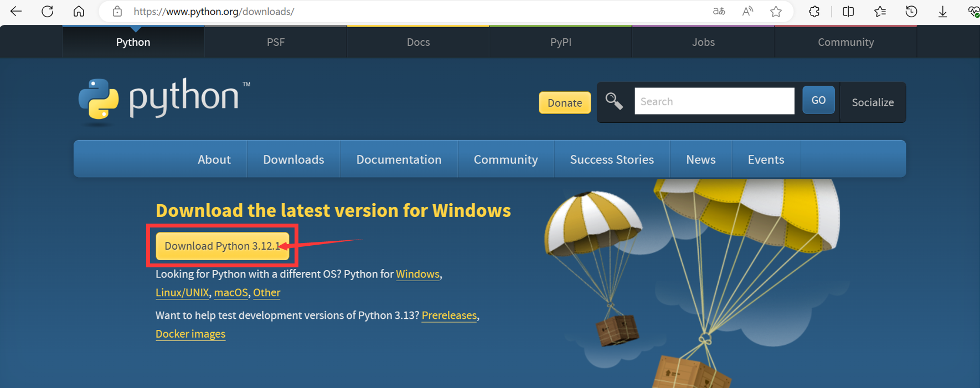Image resolution: width=980 pixels, height=388 pixels.
Task: Open the browser history icon
Action: point(911,11)
